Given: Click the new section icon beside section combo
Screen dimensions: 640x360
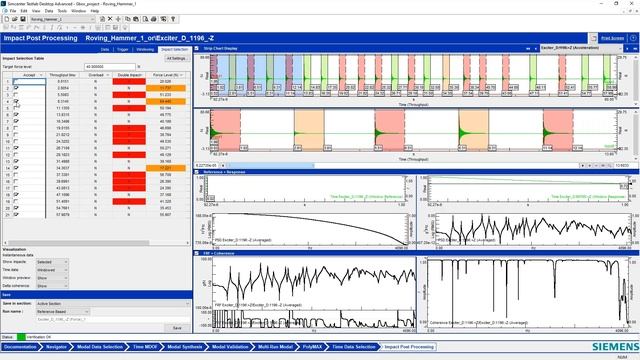Looking at the screenshot, I should tap(102, 19).
